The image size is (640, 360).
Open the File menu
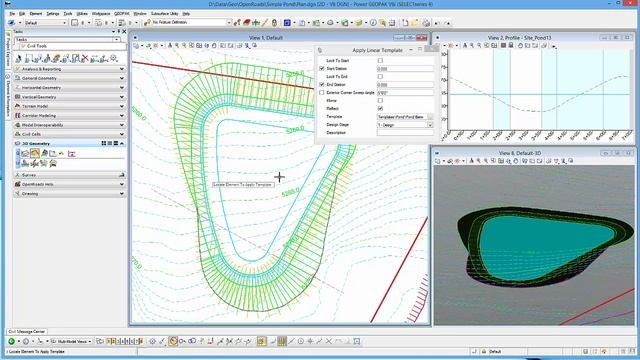[x=12, y=13]
